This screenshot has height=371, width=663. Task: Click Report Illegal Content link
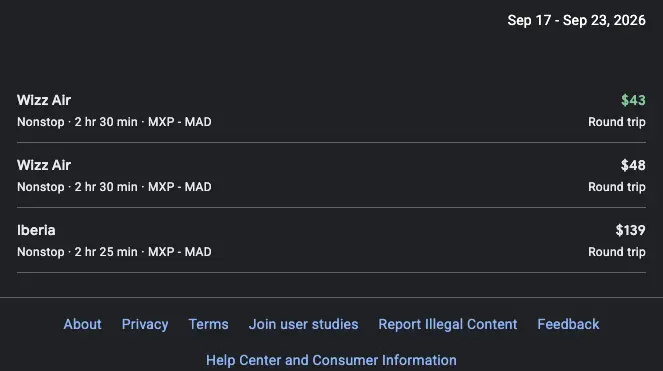[448, 324]
